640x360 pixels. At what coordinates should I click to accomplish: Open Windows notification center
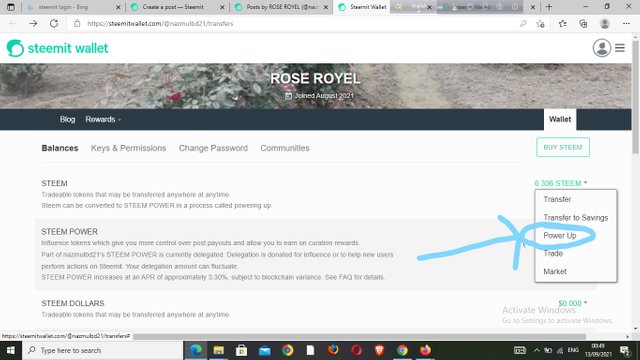coord(624,350)
